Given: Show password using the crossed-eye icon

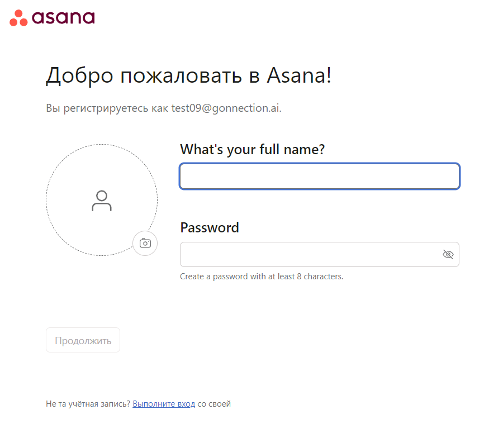Looking at the screenshot, I should coord(448,255).
